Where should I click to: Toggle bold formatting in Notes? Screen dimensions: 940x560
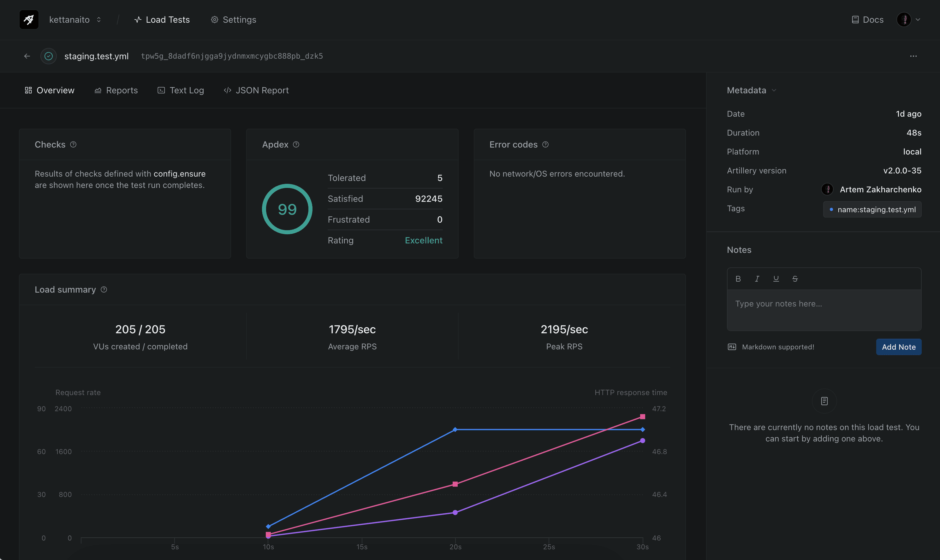pos(738,278)
